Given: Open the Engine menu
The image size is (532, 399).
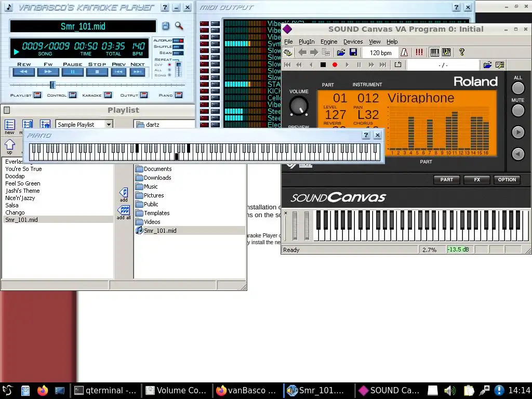Looking at the screenshot, I should pyautogui.click(x=329, y=42).
